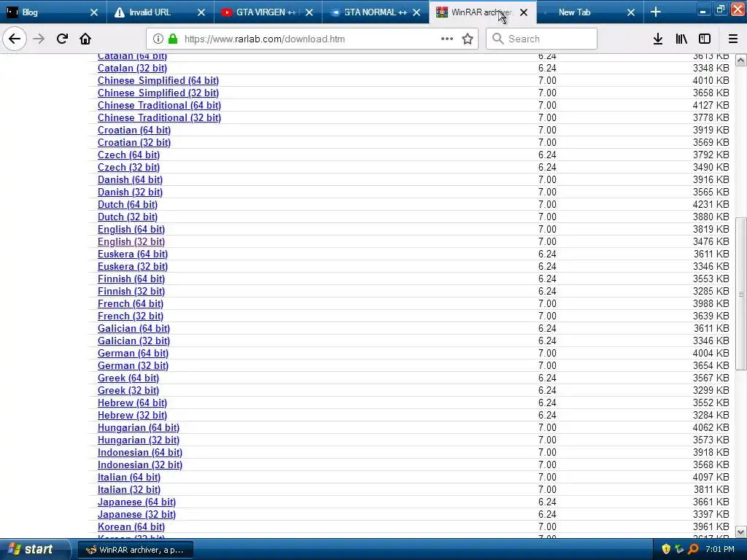
Task: Open the Firefox home page
Action: [85, 39]
